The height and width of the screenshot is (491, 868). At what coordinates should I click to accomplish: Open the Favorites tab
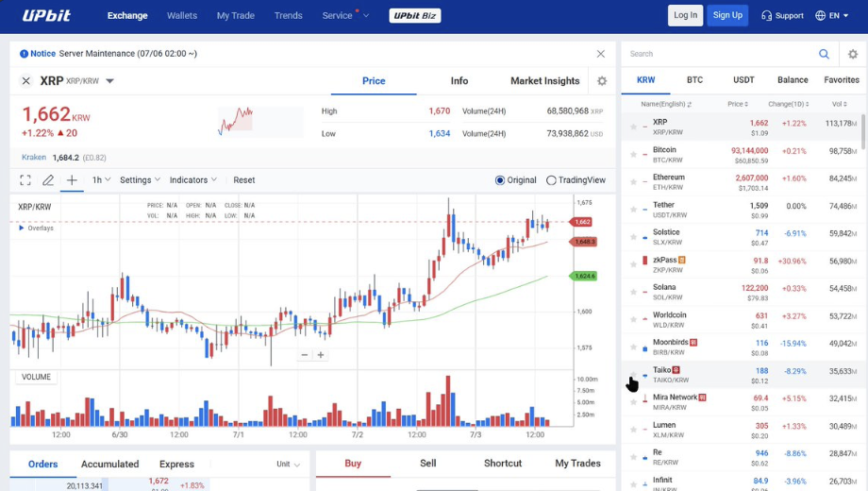(842, 80)
